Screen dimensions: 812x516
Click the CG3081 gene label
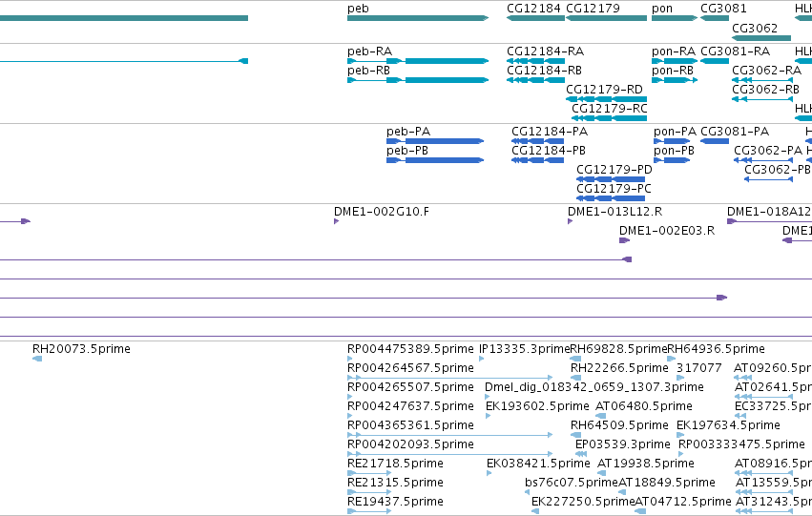(723, 9)
